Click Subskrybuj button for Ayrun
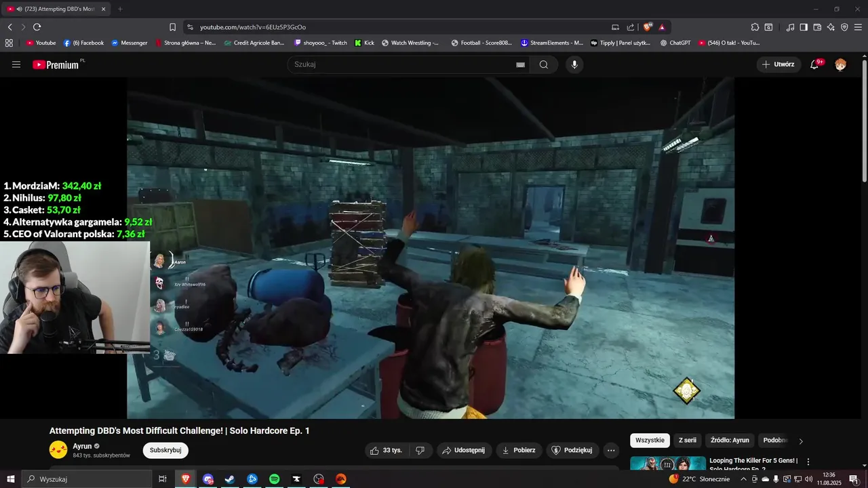868x488 pixels. 165,450
